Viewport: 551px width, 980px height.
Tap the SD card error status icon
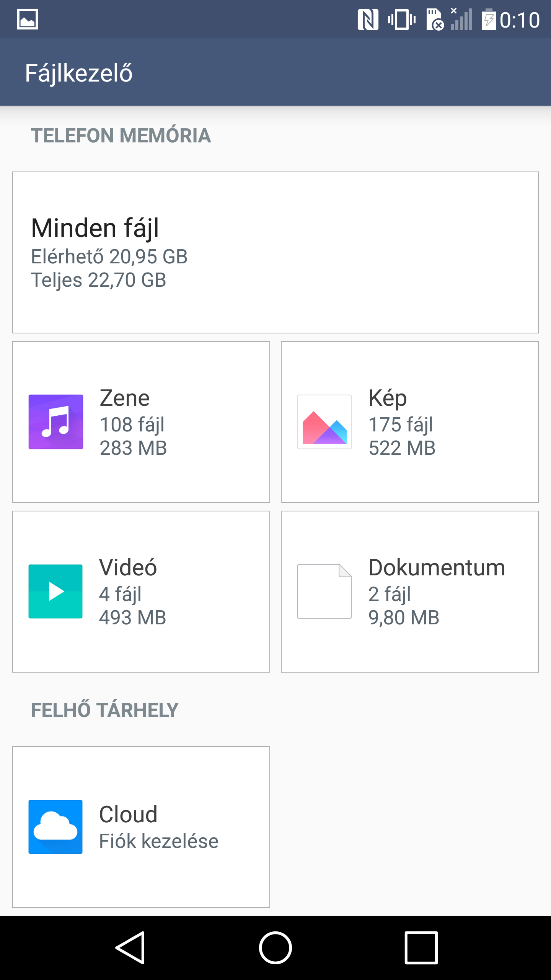[435, 20]
